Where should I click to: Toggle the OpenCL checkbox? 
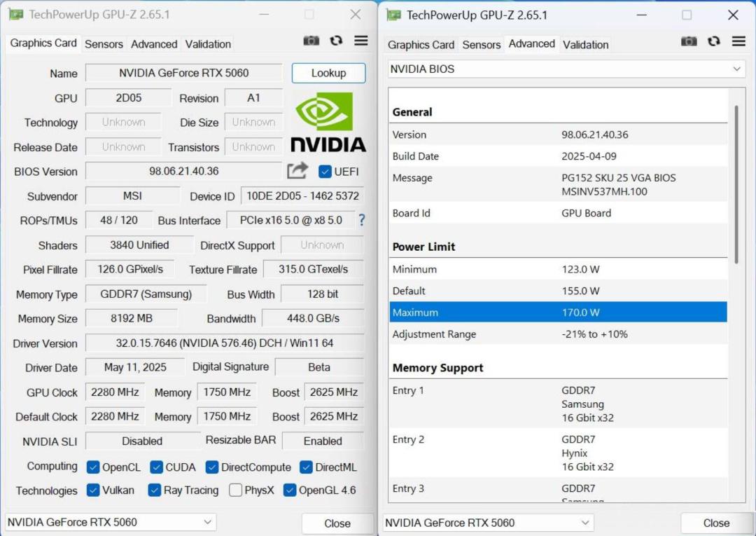pos(93,467)
